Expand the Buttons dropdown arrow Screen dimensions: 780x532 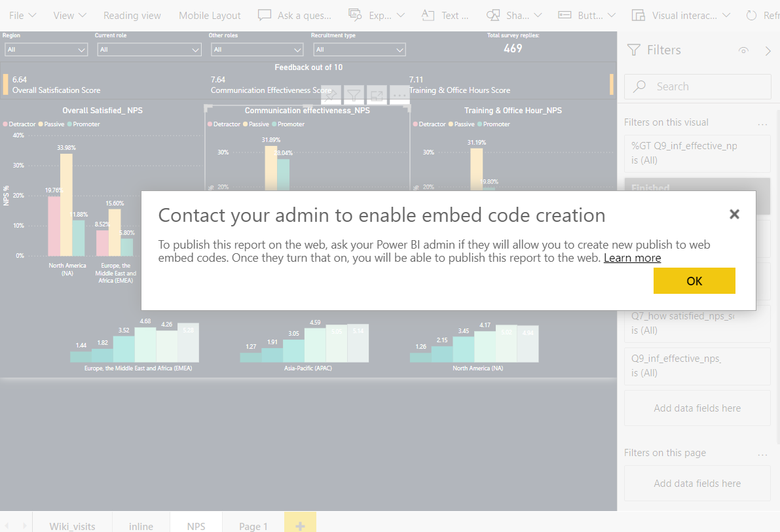[x=612, y=16]
